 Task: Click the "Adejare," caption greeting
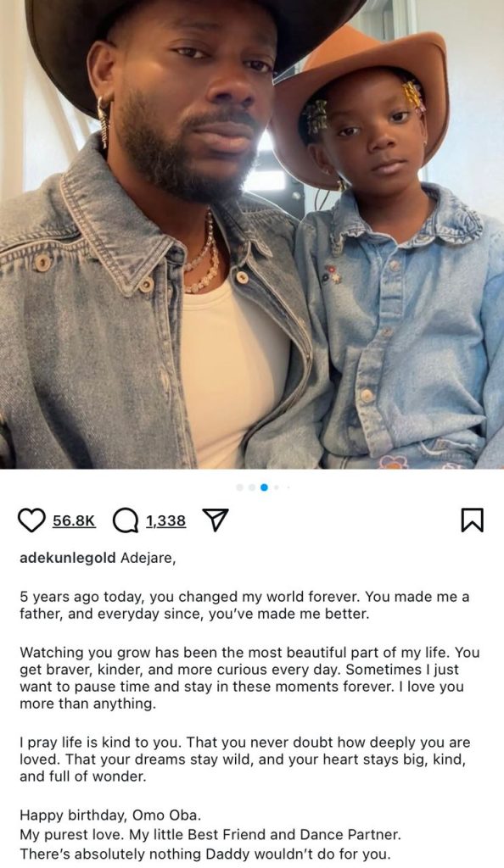click(x=148, y=558)
